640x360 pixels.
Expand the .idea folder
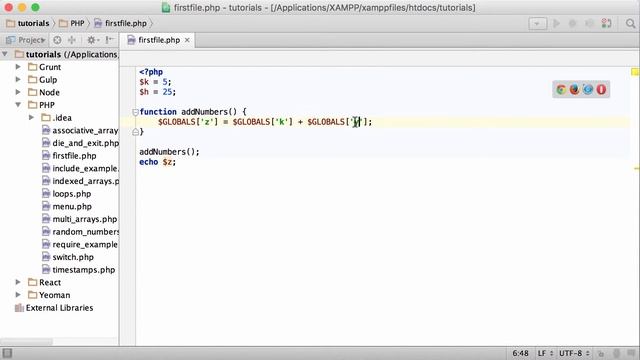[x=31, y=118]
